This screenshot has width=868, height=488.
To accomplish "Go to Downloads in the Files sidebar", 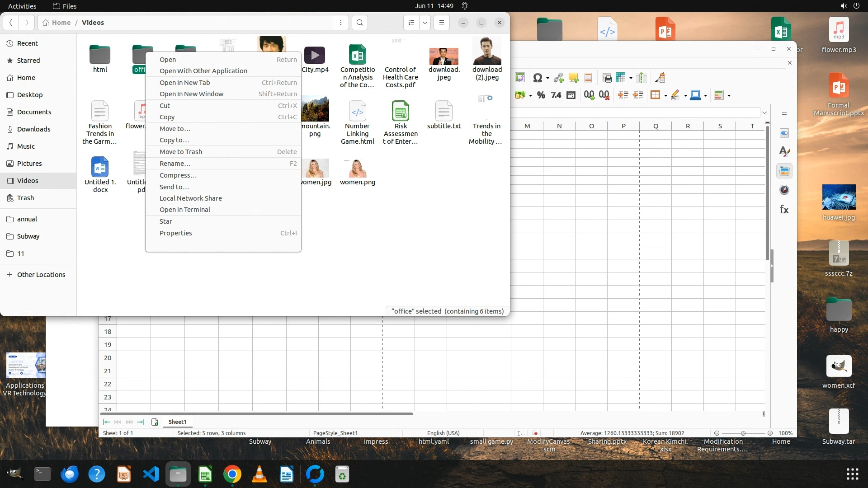I will 33,129.
